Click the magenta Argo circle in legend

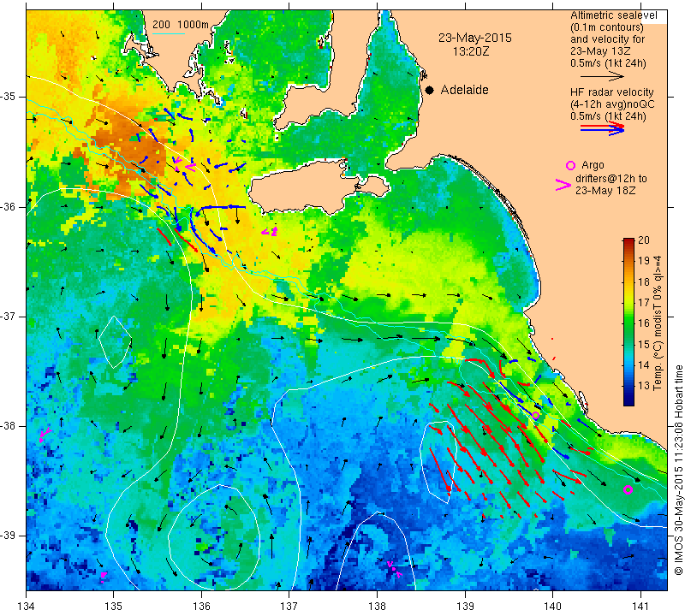pos(570,165)
